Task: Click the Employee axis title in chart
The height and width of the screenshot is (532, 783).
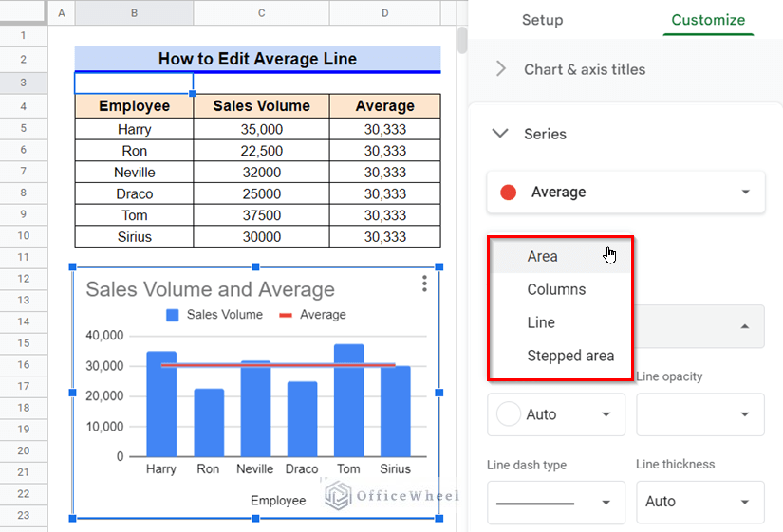Action: 278,501
